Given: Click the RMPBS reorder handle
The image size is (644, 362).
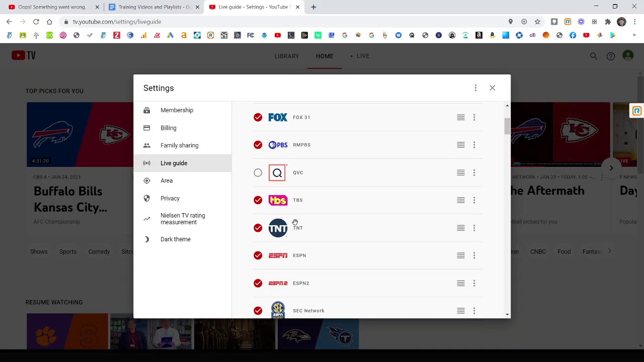Looking at the screenshot, I should pos(461,145).
